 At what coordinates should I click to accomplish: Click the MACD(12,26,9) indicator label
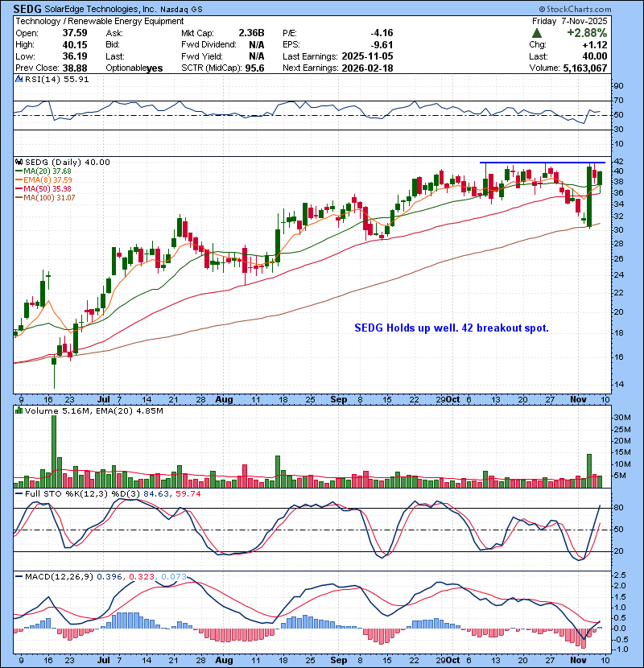point(59,576)
